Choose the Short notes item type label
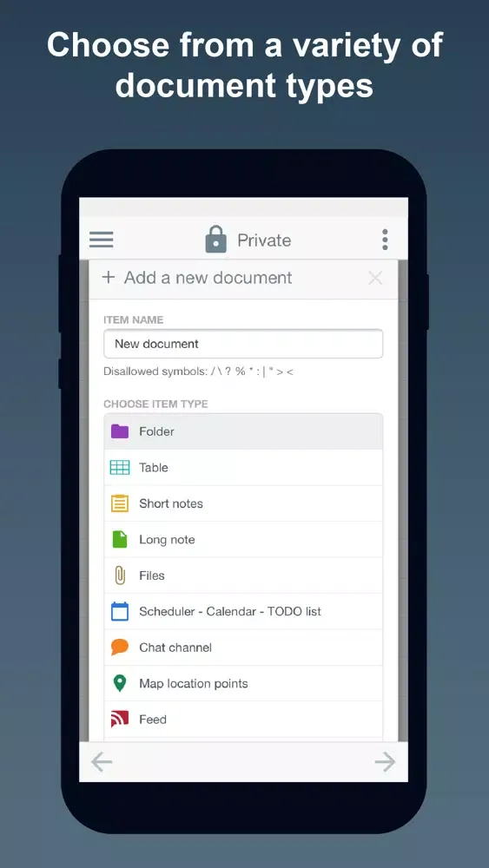 (171, 503)
